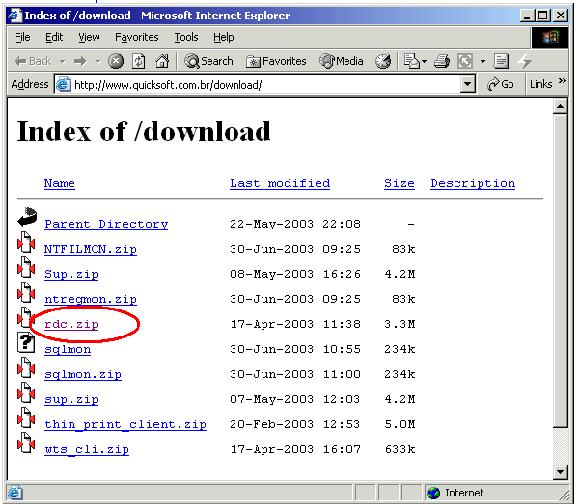The image size is (575, 504).
Task: Select date text 17-Apr-2003 11:38
Action: pos(296,324)
